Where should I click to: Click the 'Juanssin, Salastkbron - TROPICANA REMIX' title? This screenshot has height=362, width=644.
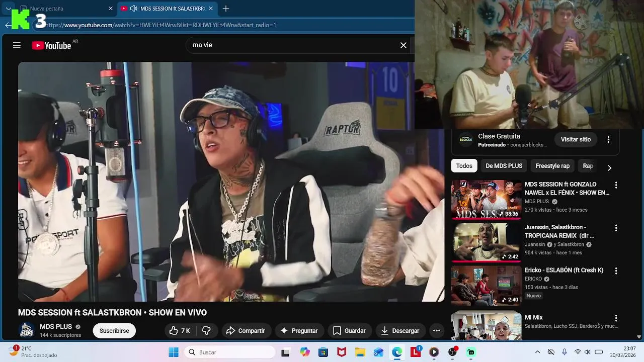pyautogui.click(x=560, y=231)
